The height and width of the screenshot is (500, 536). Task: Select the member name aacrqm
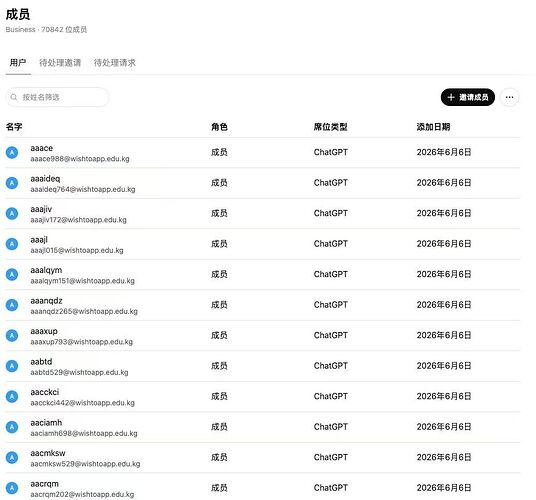44,484
